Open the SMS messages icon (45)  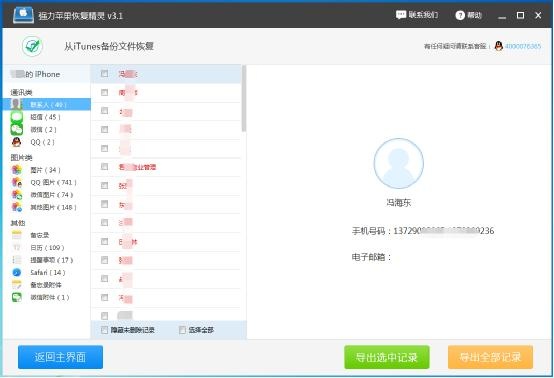click(17, 117)
